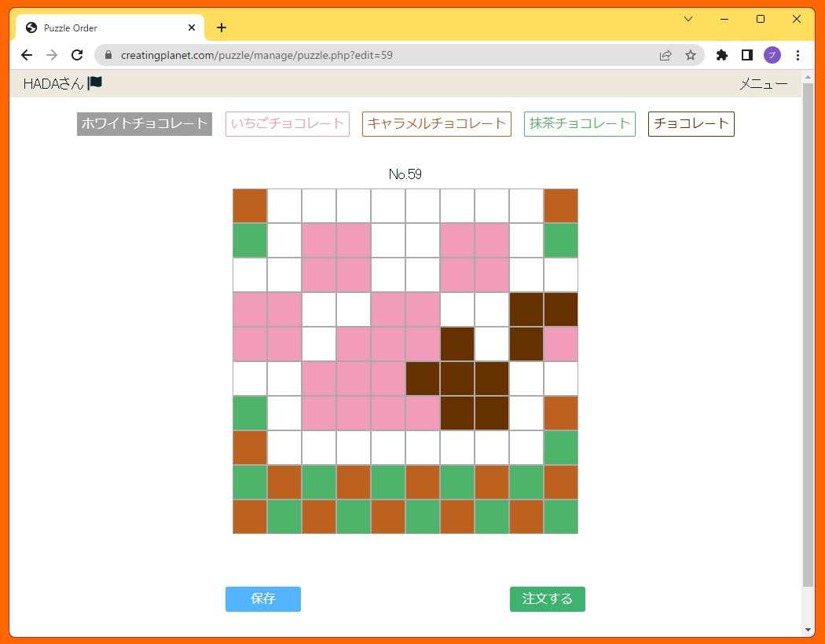Click the browser back arrow

[x=27, y=55]
